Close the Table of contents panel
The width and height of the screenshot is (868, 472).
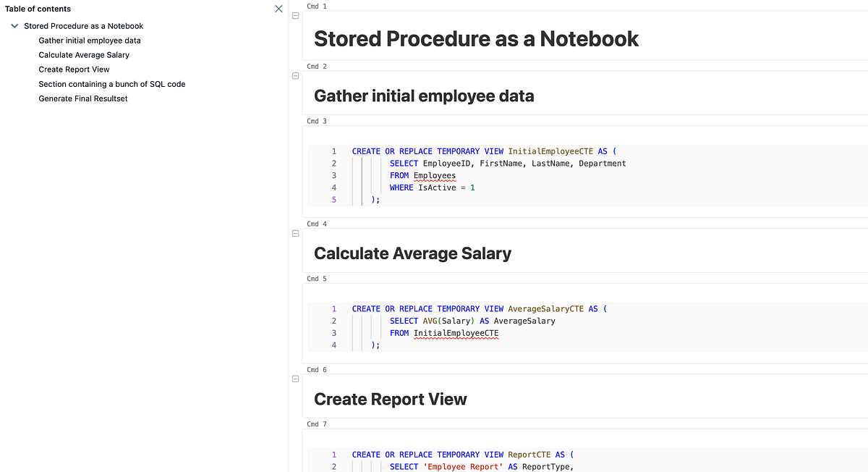278,9
